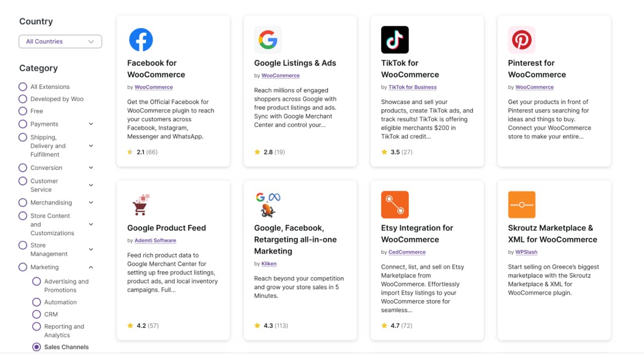The width and height of the screenshot is (644, 354).
Task: Expand the Payments category chevron
Action: tap(91, 124)
